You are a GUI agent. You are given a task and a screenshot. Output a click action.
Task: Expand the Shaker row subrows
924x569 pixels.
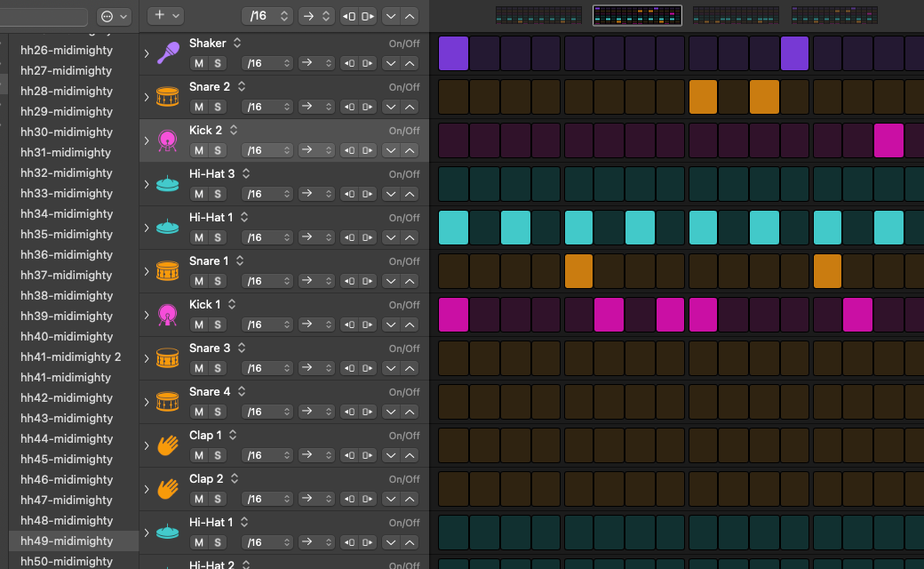point(147,53)
